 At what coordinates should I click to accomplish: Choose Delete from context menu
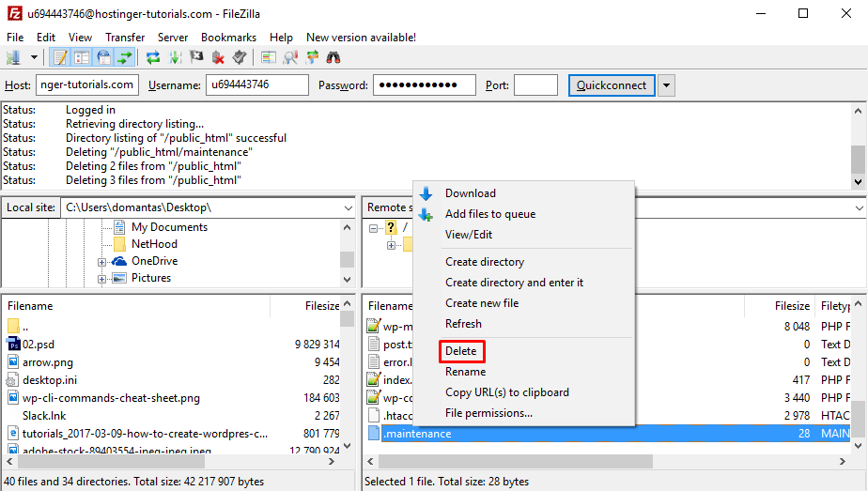tap(461, 351)
